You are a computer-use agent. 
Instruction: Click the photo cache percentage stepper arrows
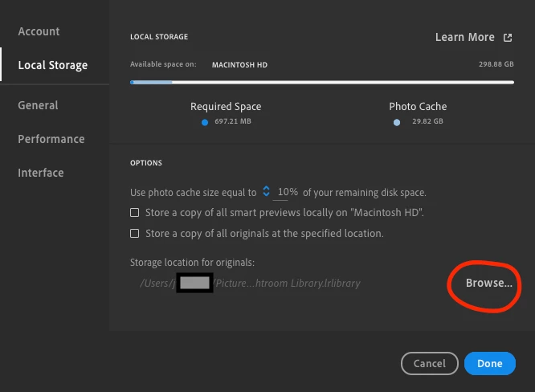click(266, 191)
